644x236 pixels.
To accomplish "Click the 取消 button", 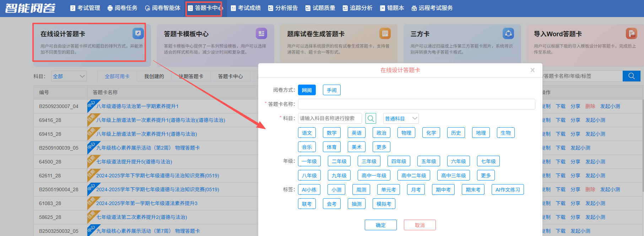I will [420, 225].
